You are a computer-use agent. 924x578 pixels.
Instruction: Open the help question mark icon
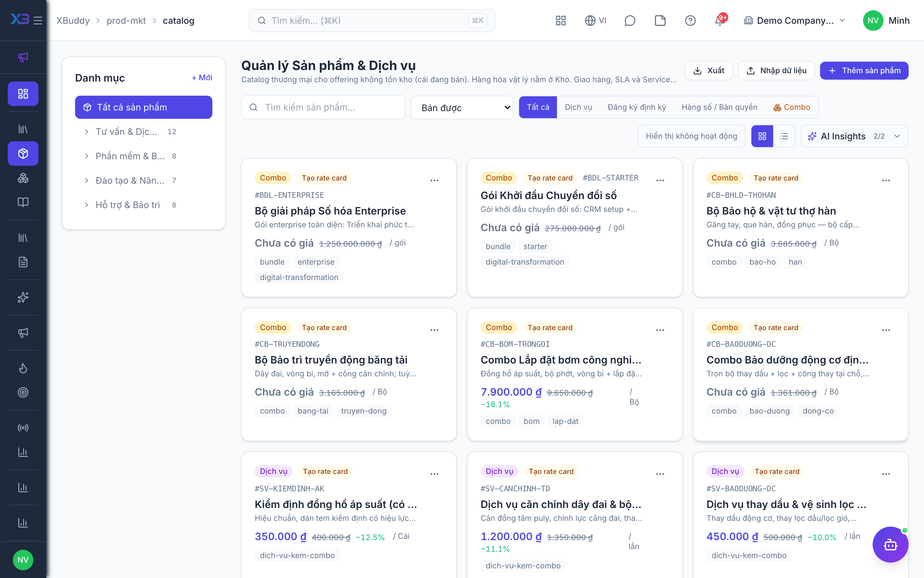(x=690, y=20)
